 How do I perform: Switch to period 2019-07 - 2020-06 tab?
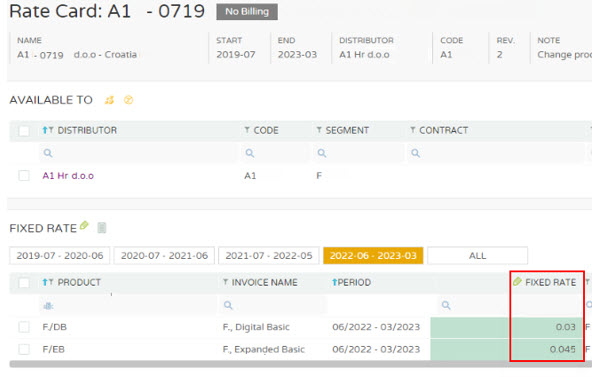(x=60, y=256)
